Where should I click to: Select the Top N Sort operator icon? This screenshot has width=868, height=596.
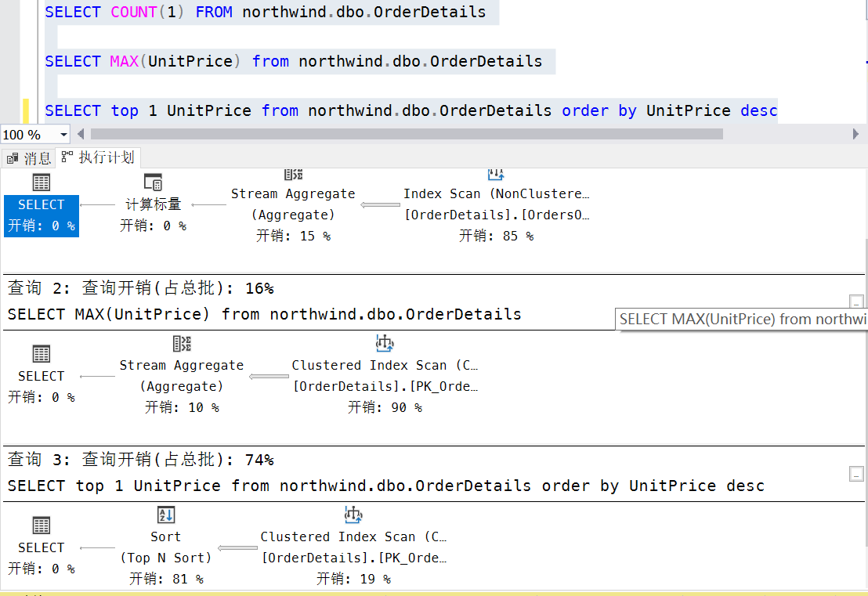click(165, 515)
